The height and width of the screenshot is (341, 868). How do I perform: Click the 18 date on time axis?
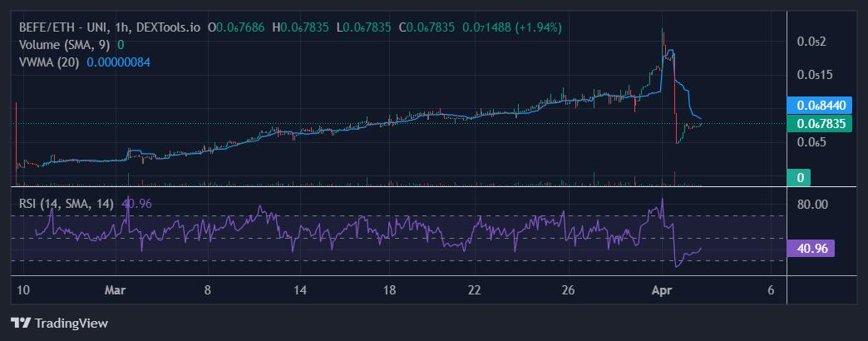coord(390,290)
